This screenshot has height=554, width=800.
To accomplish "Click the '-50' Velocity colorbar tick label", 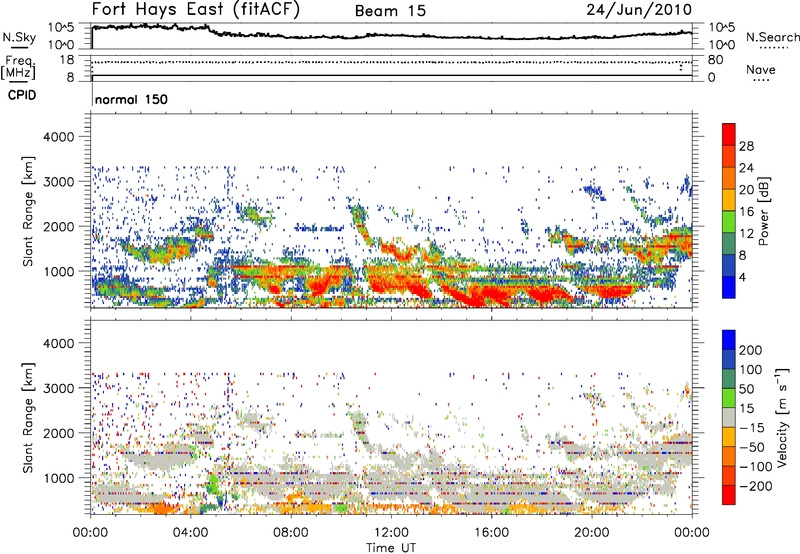I will point(751,447).
